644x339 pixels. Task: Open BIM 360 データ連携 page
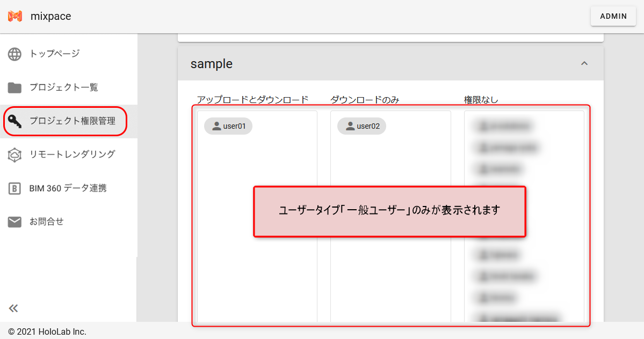[68, 188]
